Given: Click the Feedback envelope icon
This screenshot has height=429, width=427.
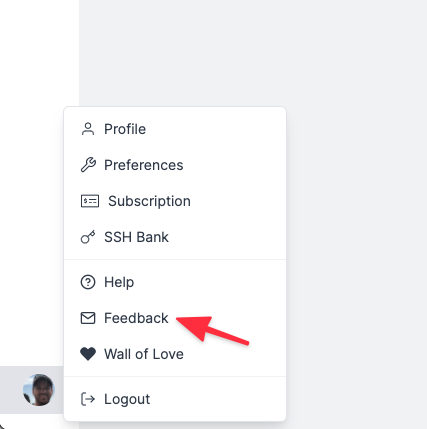Looking at the screenshot, I should [88, 318].
